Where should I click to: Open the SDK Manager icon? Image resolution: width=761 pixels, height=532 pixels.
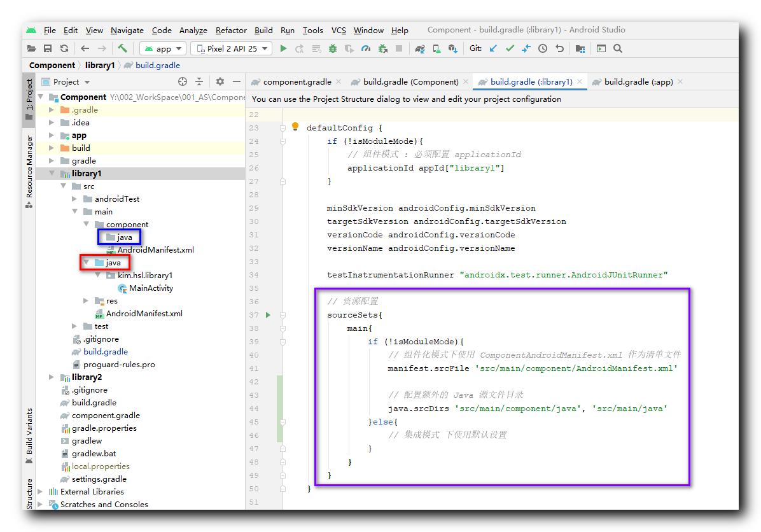click(x=453, y=48)
